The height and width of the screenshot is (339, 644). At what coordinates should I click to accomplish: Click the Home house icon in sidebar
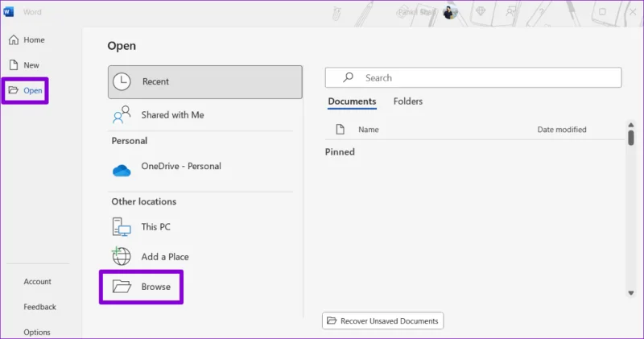coord(14,39)
